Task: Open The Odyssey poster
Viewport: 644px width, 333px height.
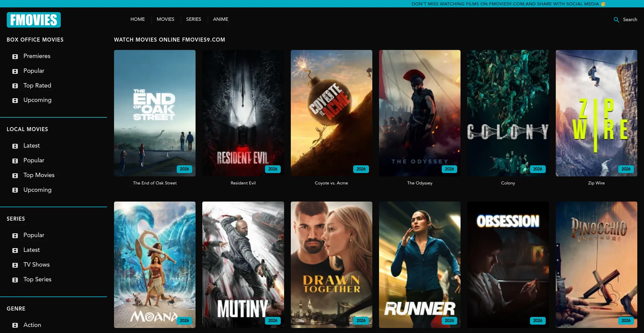Action: [420, 113]
